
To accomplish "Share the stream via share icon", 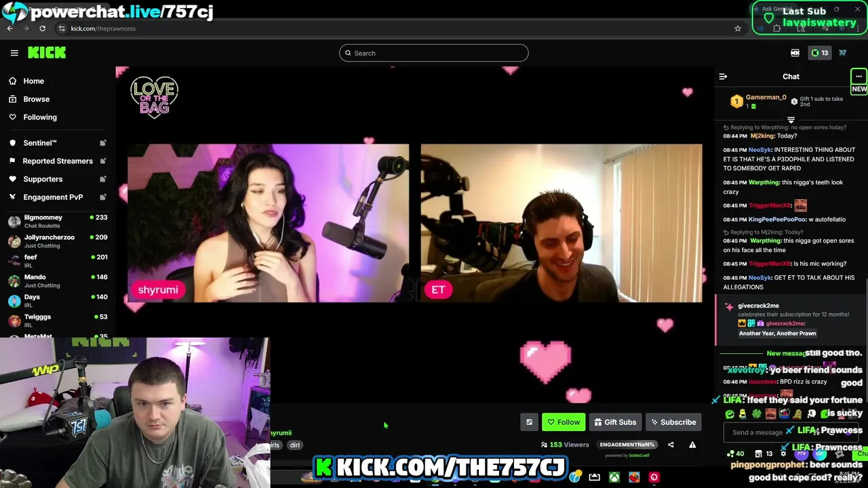I will pyautogui.click(x=671, y=445).
